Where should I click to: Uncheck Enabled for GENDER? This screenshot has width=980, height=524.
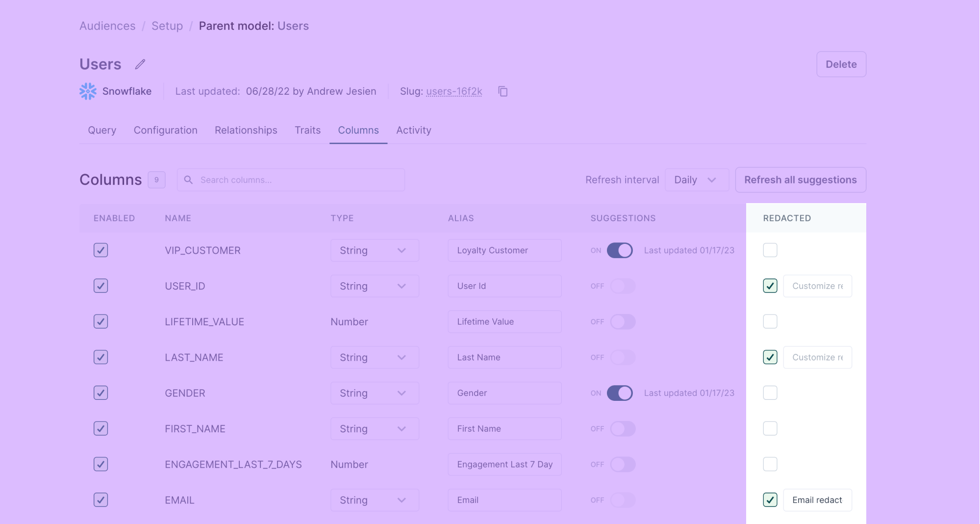(101, 393)
